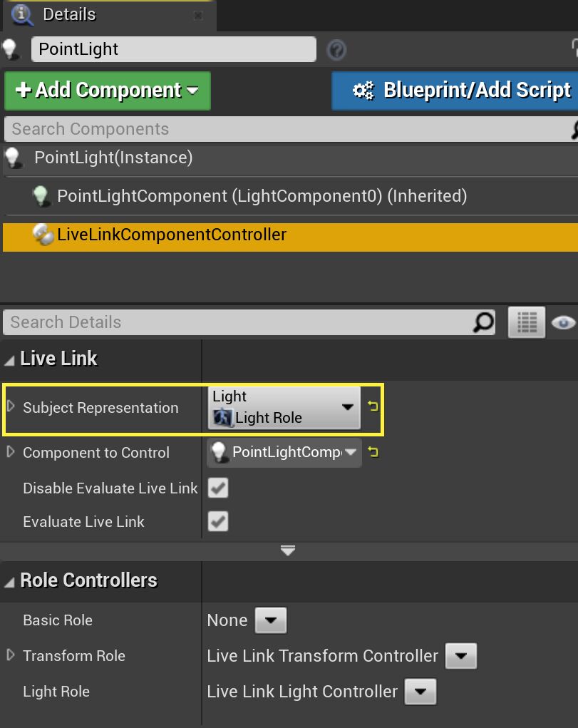578x728 pixels.
Task: Click the Component to Control label
Action: (96, 453)
